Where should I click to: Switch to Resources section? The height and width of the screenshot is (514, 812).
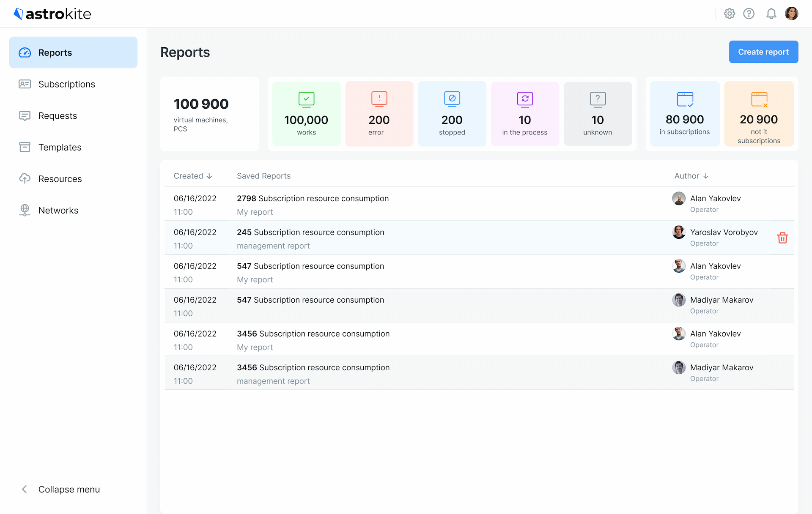pos(73,179)
